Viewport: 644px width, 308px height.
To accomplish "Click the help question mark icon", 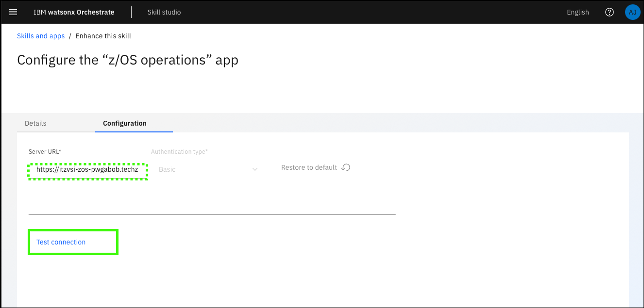I will [x=610, y=12].
